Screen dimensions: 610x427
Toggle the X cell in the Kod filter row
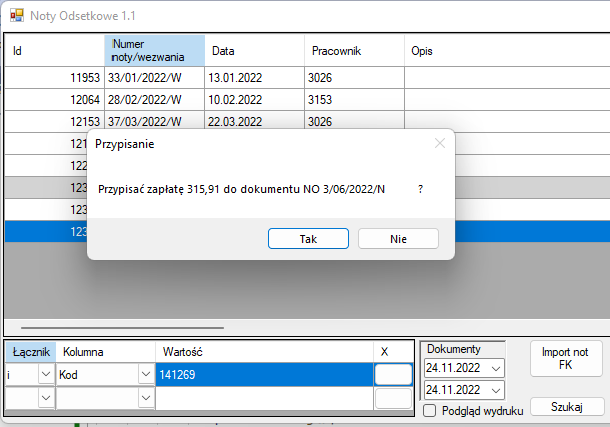pos(393,374)
